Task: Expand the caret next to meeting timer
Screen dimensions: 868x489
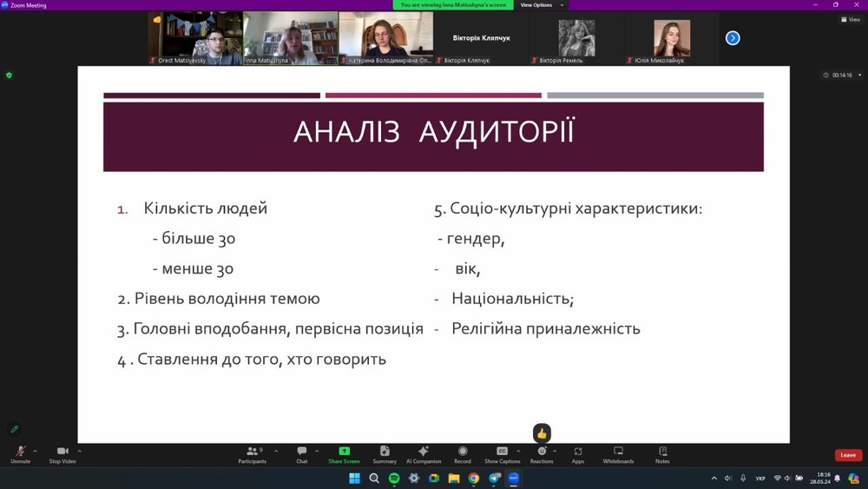Action: (x=859, y=76)
